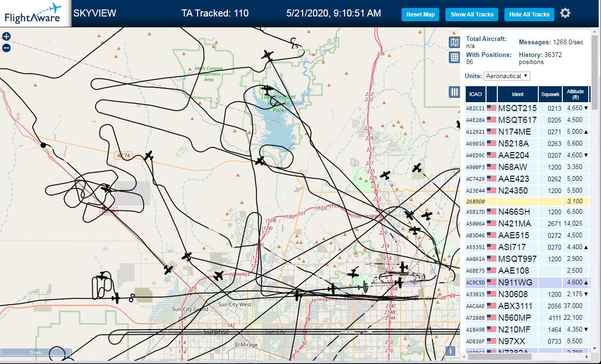This screenshot has width=601, height=364.
Task: Select aircraft row N97XX
Action: click(527, 341)
